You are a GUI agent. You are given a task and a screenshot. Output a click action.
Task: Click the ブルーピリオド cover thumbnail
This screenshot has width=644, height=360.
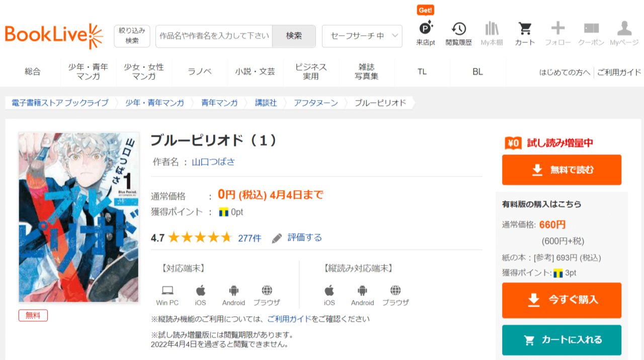pos(78,217)
